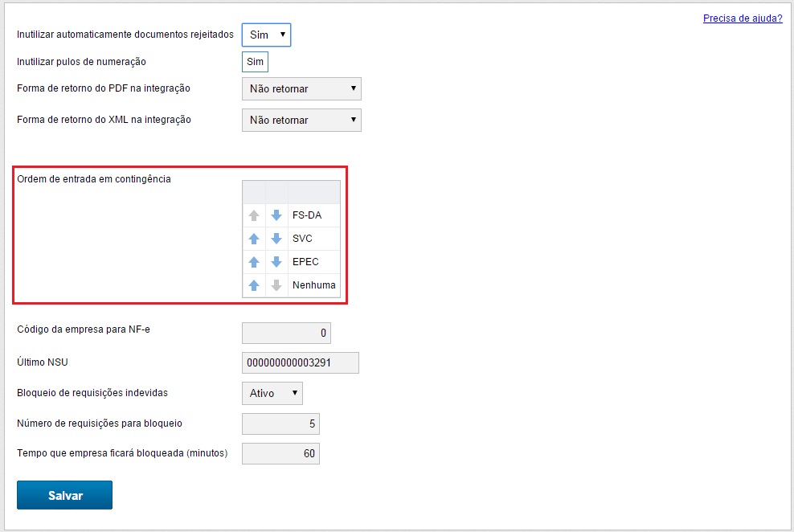Open the Precisa de ajuda? link
Screen dimensions: 794x532
pos(742,18)
